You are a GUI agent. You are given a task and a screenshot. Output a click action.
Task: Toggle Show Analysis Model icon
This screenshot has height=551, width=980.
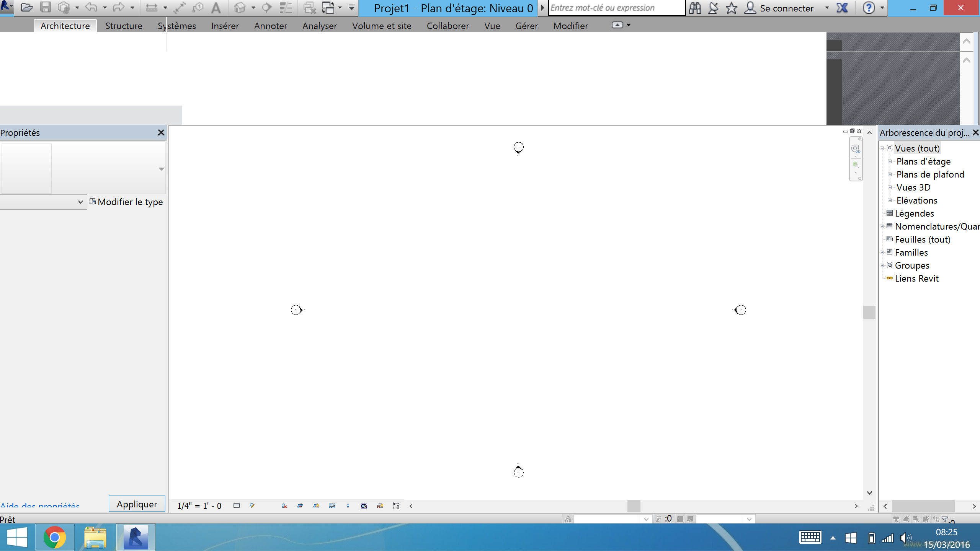tap(380, 506)
